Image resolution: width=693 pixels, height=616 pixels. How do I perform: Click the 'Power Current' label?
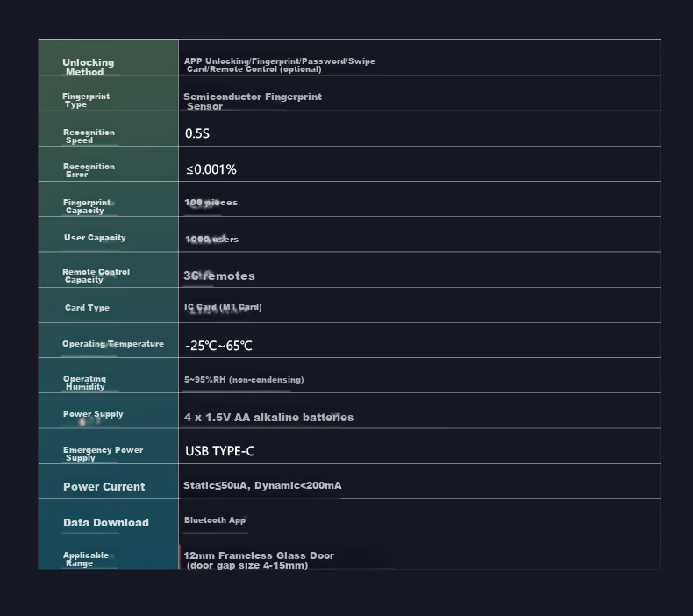[x=104, y=487]
